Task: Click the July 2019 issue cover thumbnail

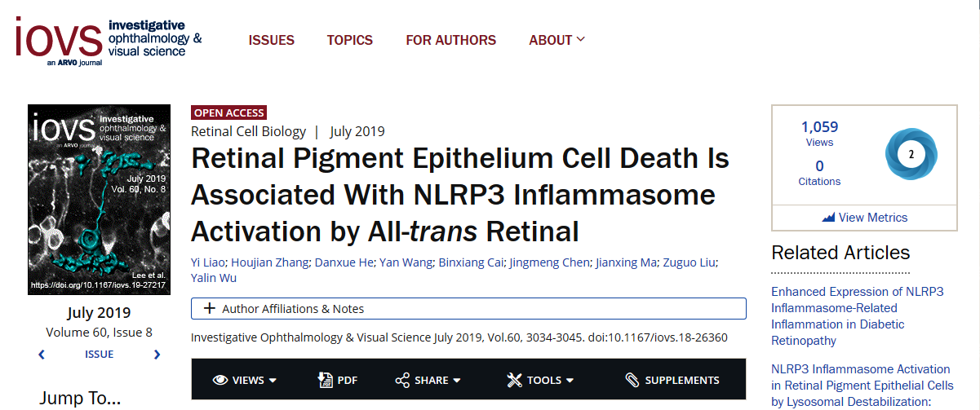Action: 100,199
